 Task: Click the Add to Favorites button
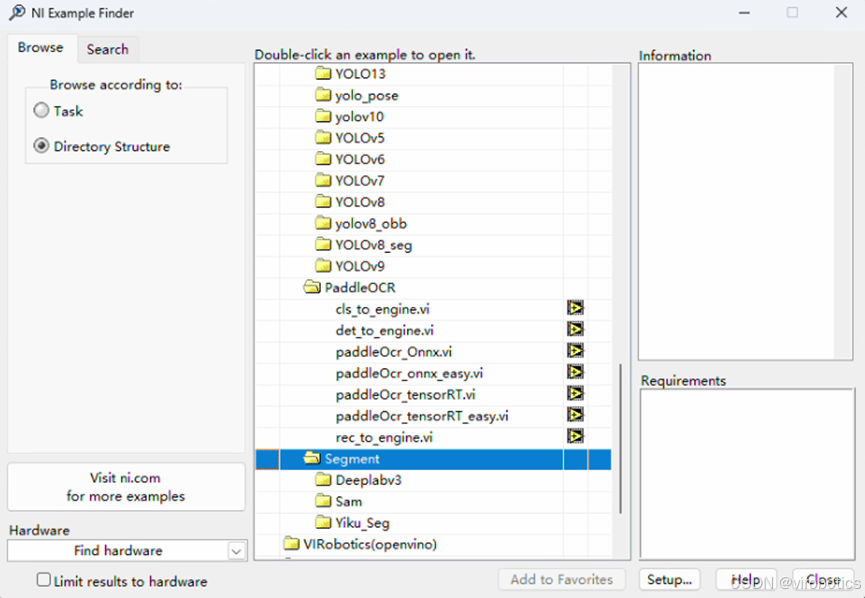click(x=562, y=579)
